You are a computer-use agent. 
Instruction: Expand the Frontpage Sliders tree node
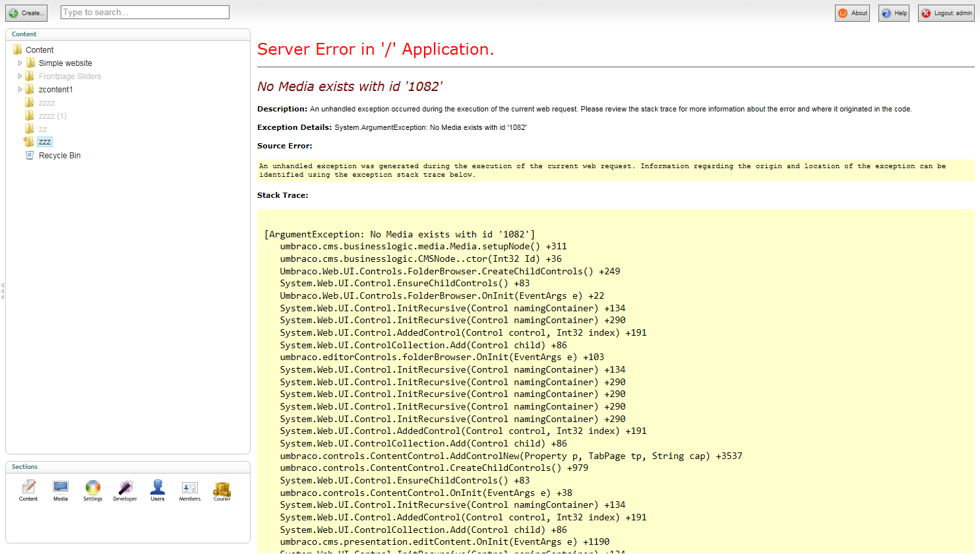(x=20, y=77)
